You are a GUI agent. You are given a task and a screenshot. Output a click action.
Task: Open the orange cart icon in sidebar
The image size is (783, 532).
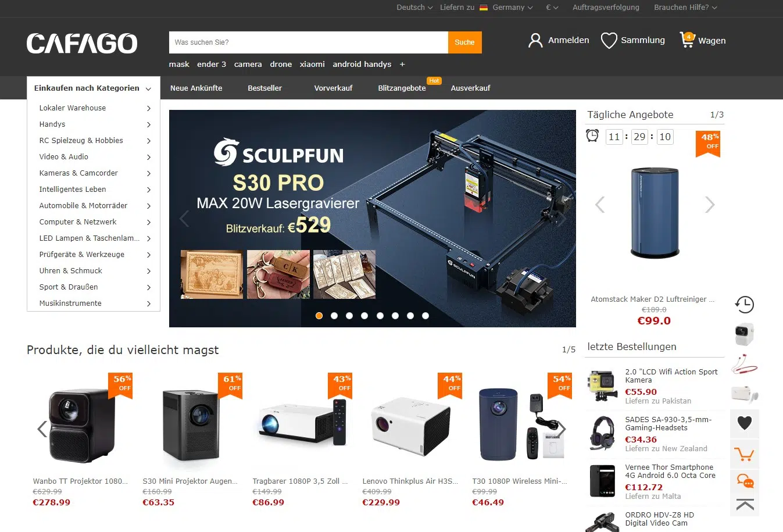(x=745, y=454)
